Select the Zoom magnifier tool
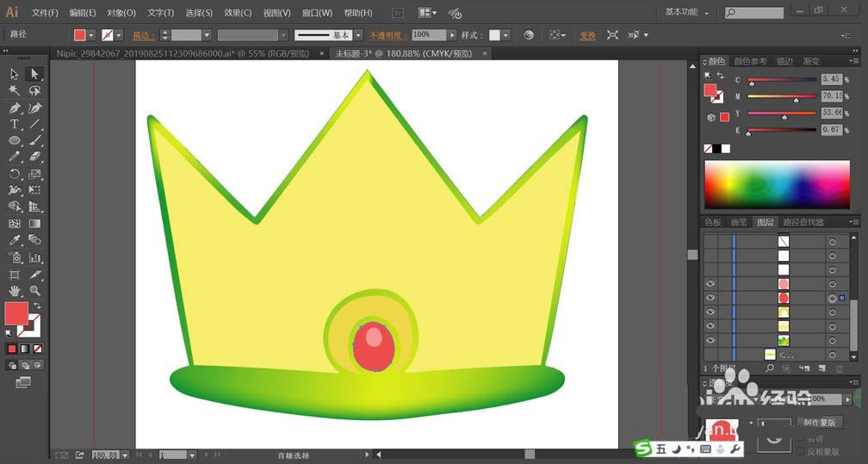The image size is (868, 464). click(34, 291)
